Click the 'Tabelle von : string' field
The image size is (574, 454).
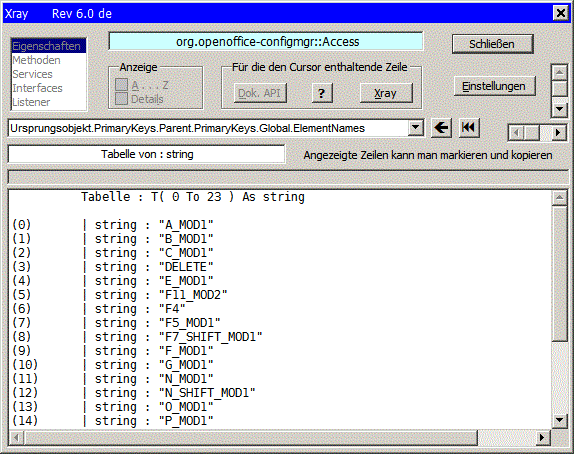146,154
